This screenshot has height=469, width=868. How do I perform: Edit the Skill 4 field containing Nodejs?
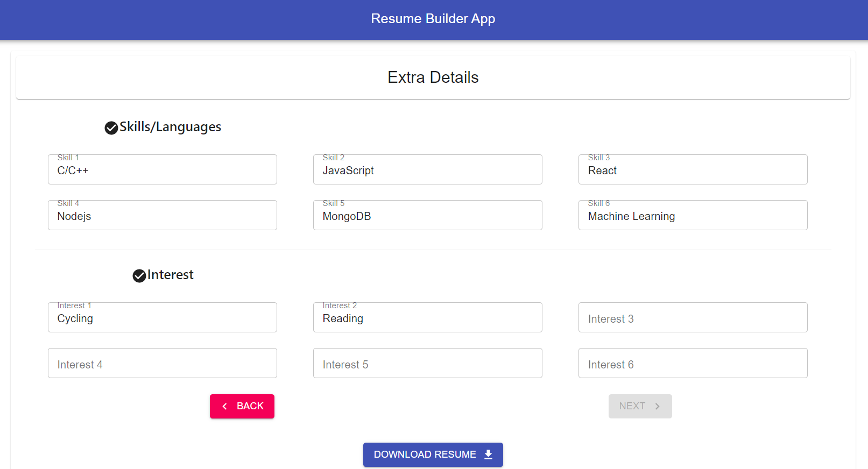click(x=163, y=215)
